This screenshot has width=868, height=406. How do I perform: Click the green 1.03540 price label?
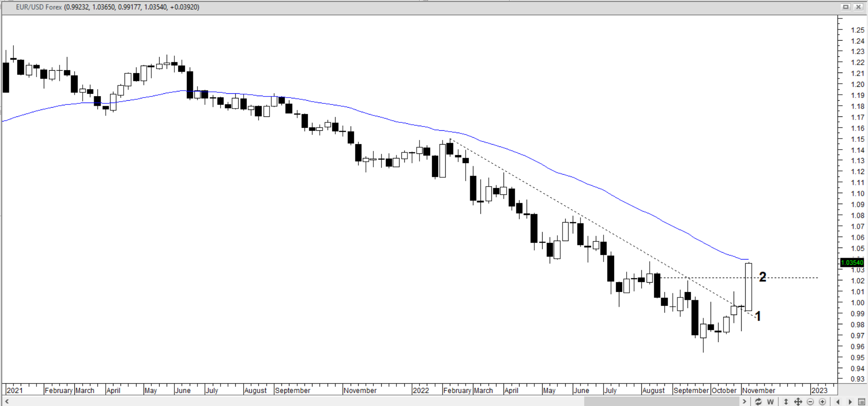click(x=852, y=262)
